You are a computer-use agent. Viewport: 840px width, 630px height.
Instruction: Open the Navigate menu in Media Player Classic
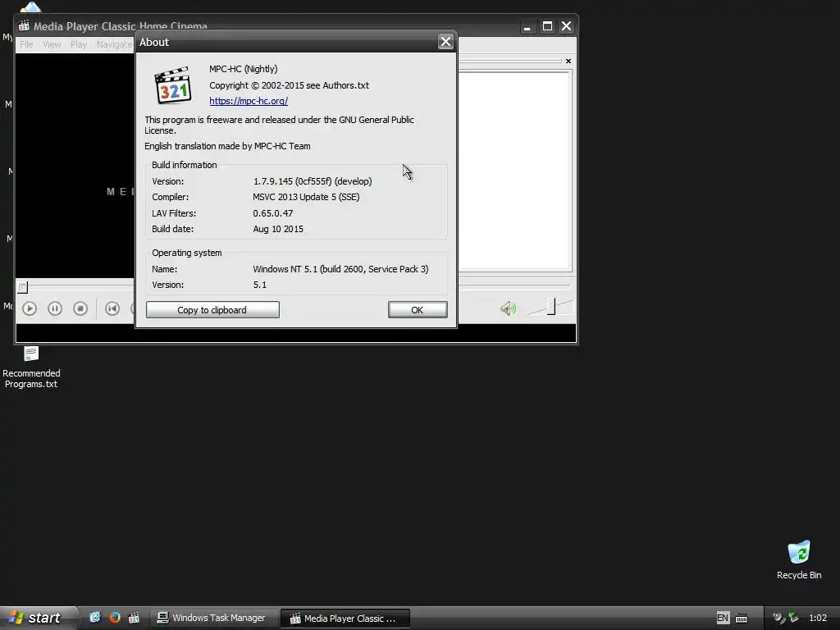(x=114, y=44)
